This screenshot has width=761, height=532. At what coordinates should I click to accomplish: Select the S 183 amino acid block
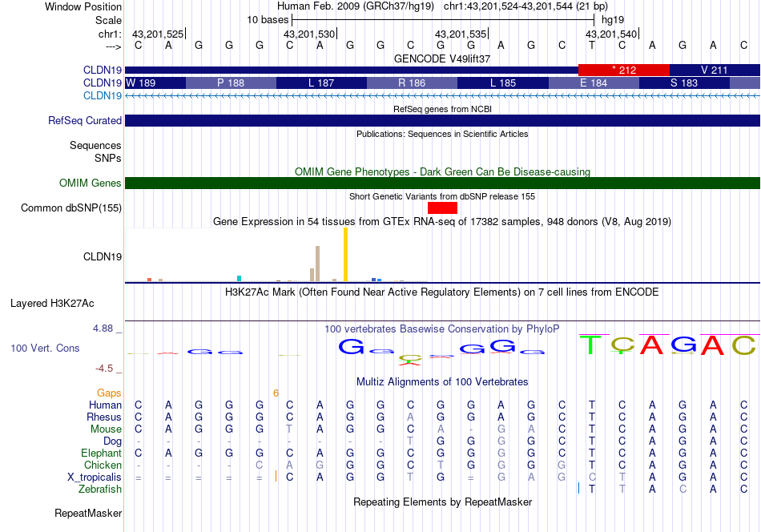(684, 83)
